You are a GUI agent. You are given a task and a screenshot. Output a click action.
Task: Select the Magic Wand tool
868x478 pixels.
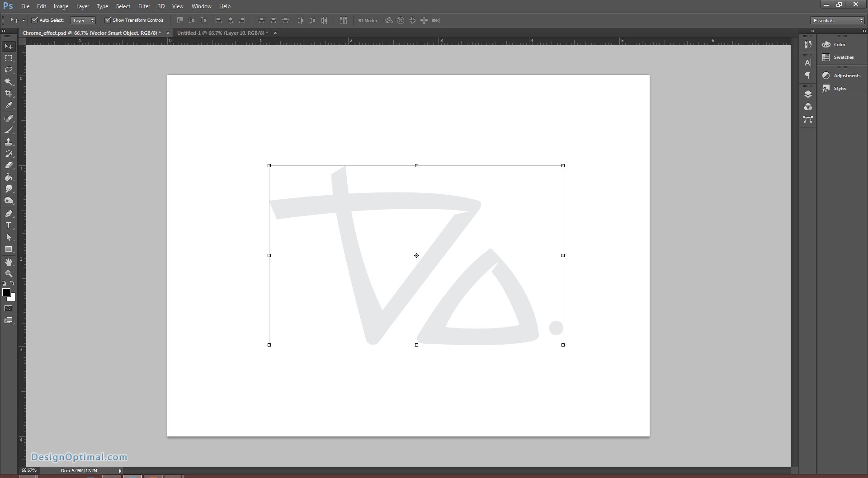tap(9, 82)
